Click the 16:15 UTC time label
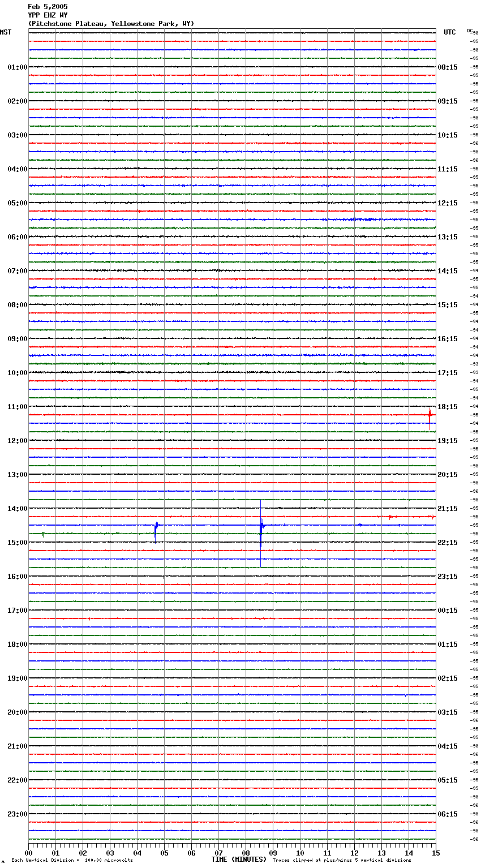Screen dimensions: 481x868 (448, 339)
